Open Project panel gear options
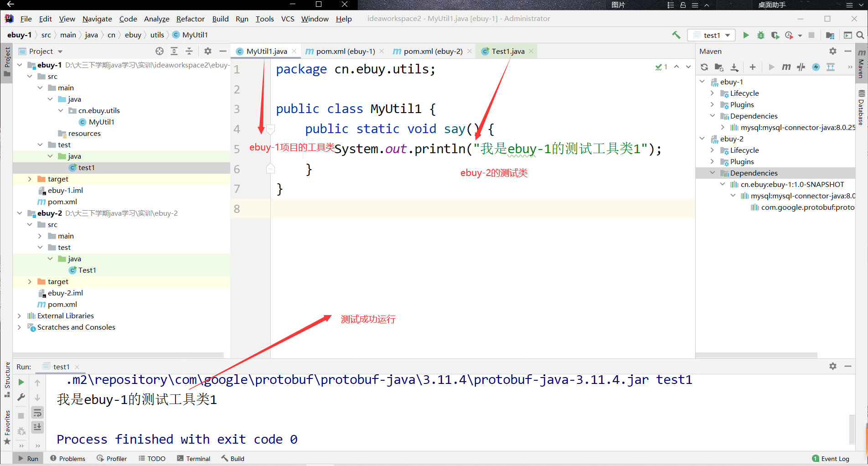The width and height of the screenshot is (868, 466). [208, 51]
